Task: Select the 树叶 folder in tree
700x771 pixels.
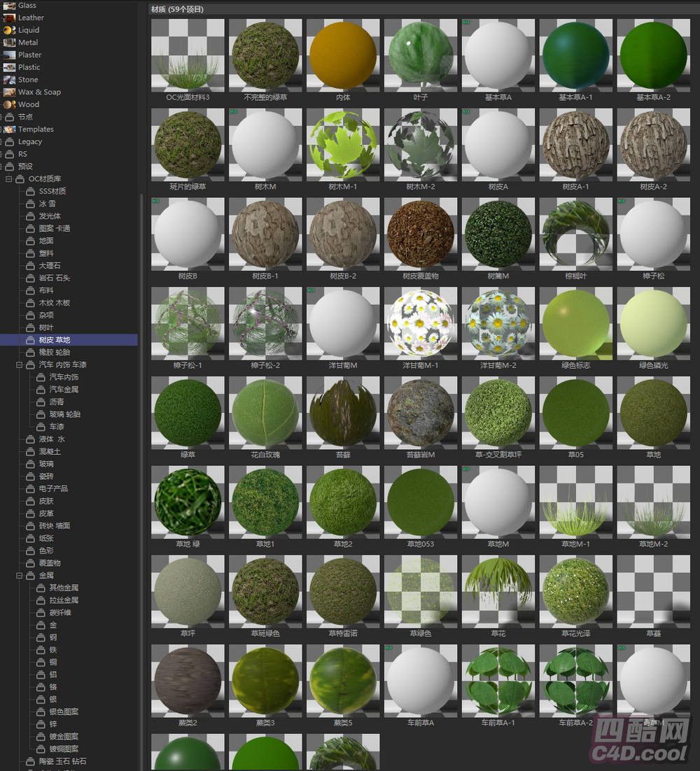Action: 46,327
